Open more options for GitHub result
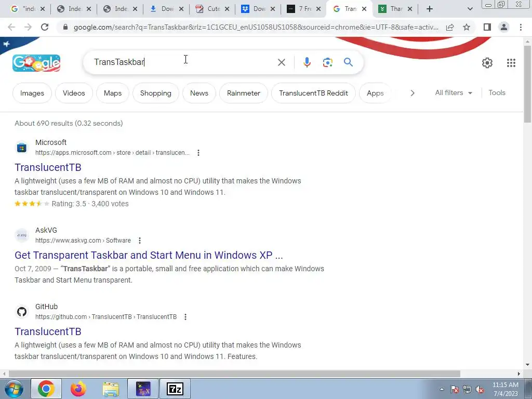 coord(185,317)
